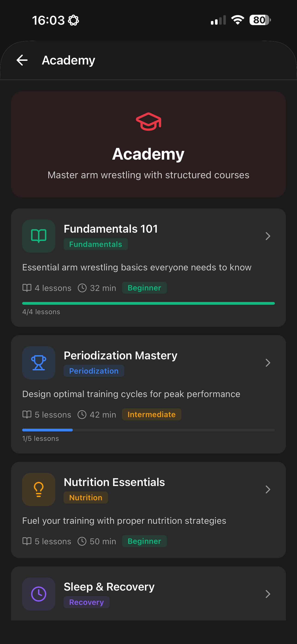Open the Nutrition Essentials course title
The height and width of the screenshot is (644, 297).
(x=114, y=482)
